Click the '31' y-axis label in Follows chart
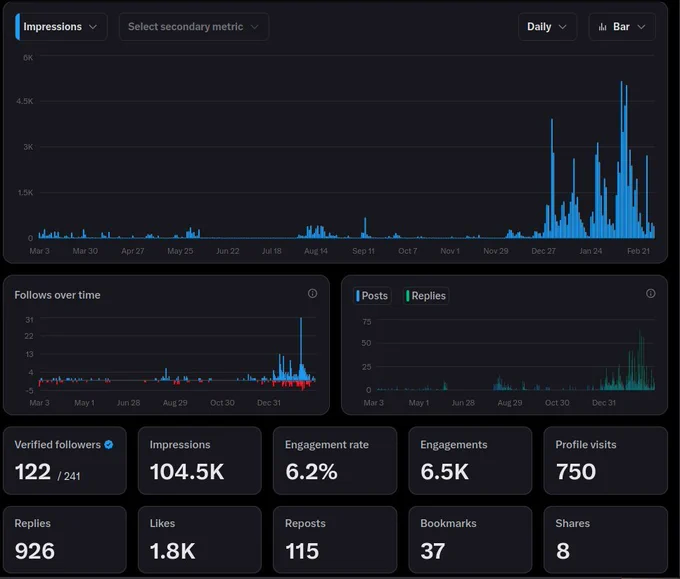 point(29,320)
